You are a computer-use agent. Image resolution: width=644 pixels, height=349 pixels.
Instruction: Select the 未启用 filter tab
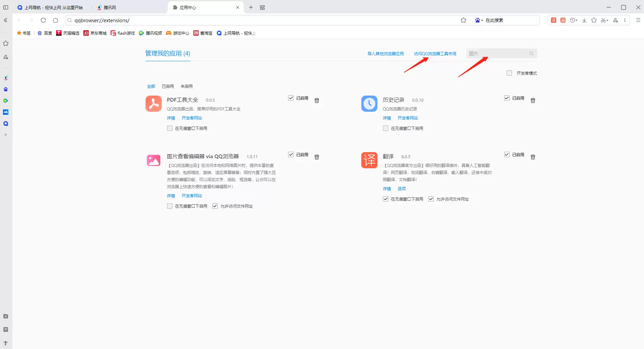point(187,86)
